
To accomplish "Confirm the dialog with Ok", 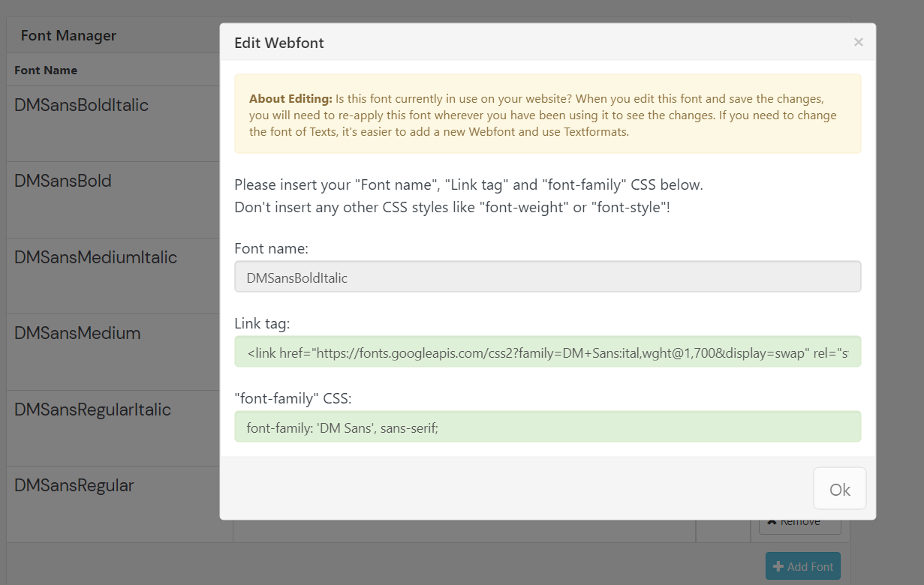I will [839, 489].
